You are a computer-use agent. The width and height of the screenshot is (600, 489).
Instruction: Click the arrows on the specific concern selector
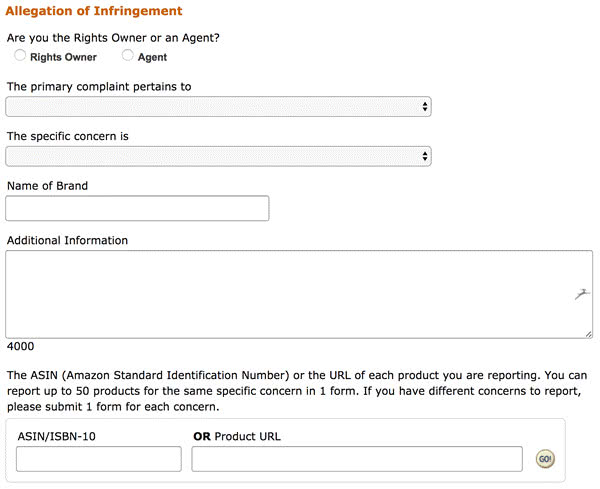point(425,156)
